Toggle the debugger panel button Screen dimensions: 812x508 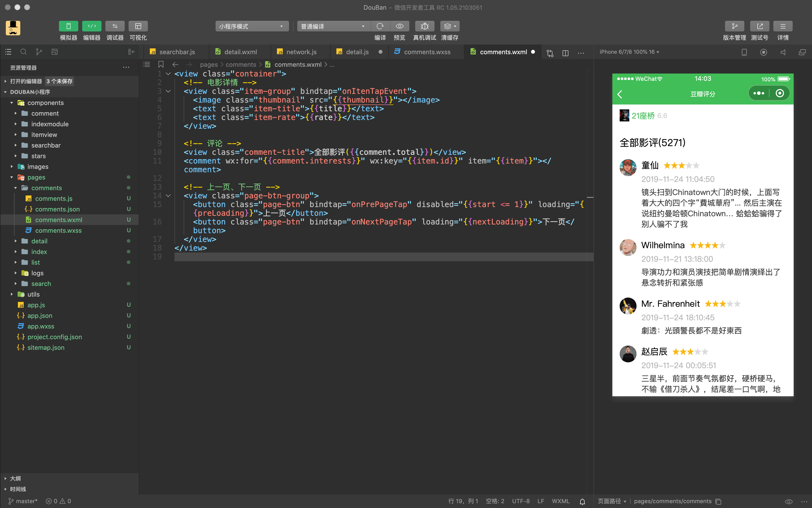click(x=115, y=26)
